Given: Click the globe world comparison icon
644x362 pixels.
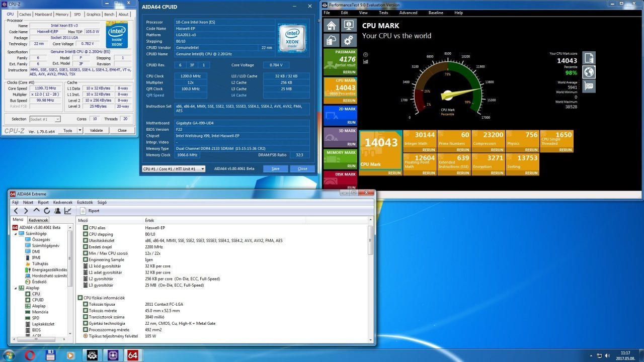Looking at the screenshot, I should [589, 72].
